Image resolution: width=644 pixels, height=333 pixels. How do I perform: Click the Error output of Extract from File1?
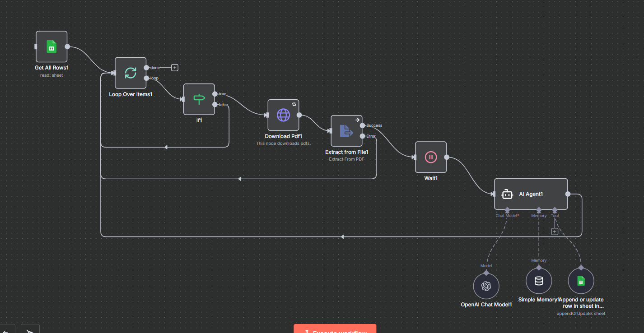pos(362,136)
